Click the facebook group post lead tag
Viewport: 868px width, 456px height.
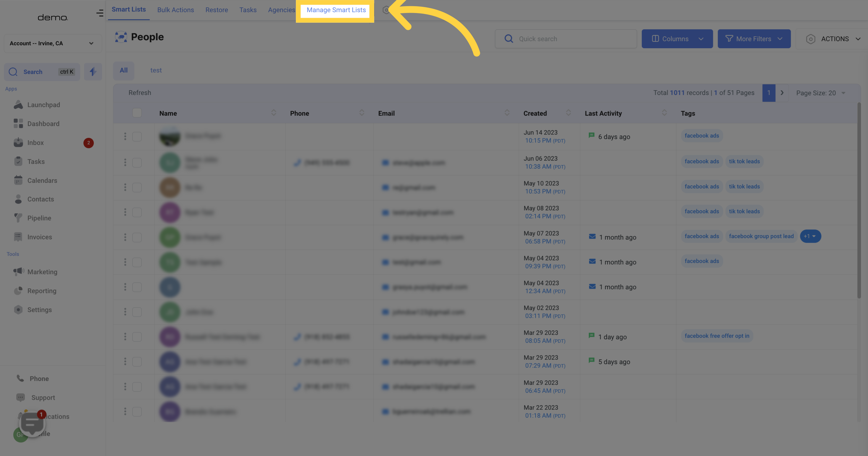(x=761, y=236)
